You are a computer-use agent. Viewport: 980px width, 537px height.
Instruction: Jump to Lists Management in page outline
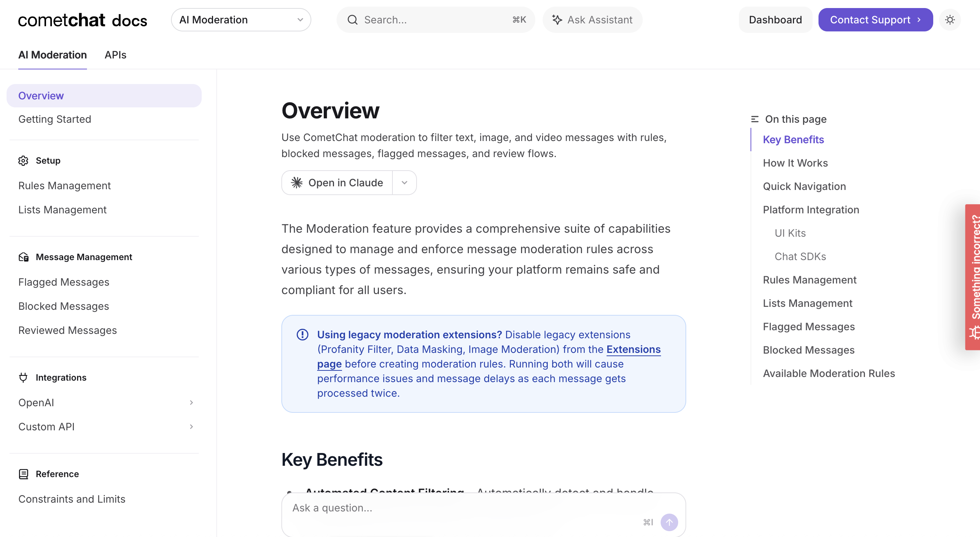(x=807, y=304)
